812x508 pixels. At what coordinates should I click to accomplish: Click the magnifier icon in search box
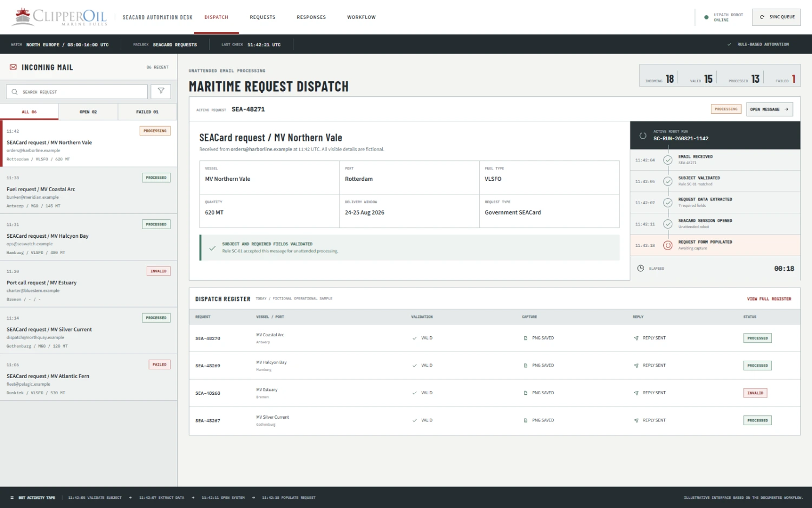15,92
